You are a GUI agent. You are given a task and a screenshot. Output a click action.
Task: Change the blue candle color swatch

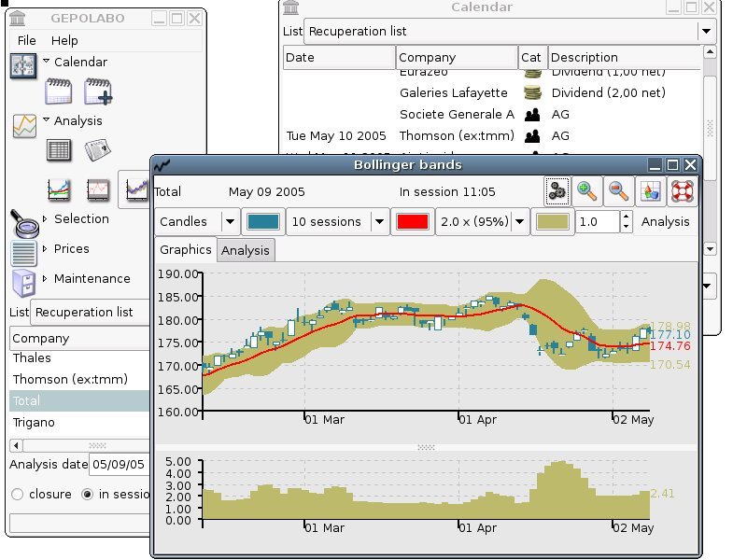pyautogui.click(x=263, y=221)
